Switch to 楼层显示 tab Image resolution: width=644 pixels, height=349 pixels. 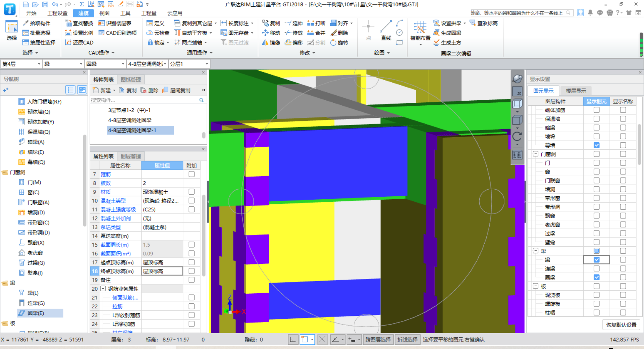[x=576, y=91]
